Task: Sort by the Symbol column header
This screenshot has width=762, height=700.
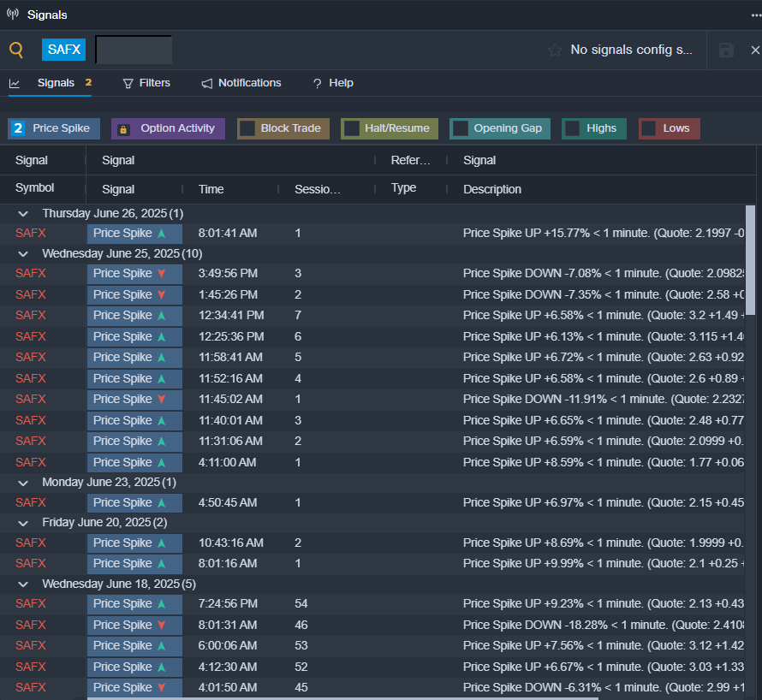Action: tap(34, 188)
